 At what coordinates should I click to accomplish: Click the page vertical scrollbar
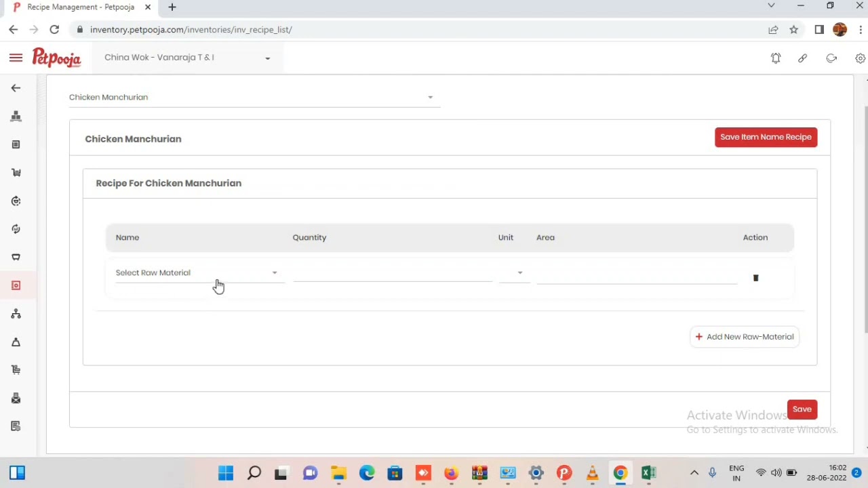pos(865,220)
